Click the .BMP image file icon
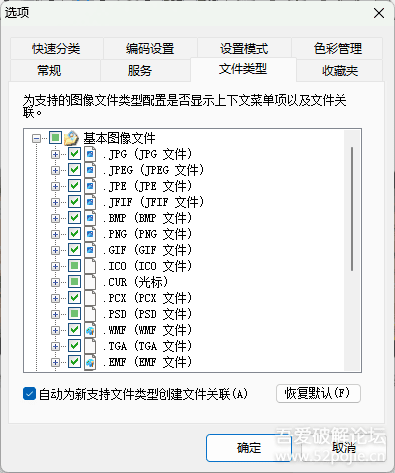395x473 pixels. click(x=90, y=218)
